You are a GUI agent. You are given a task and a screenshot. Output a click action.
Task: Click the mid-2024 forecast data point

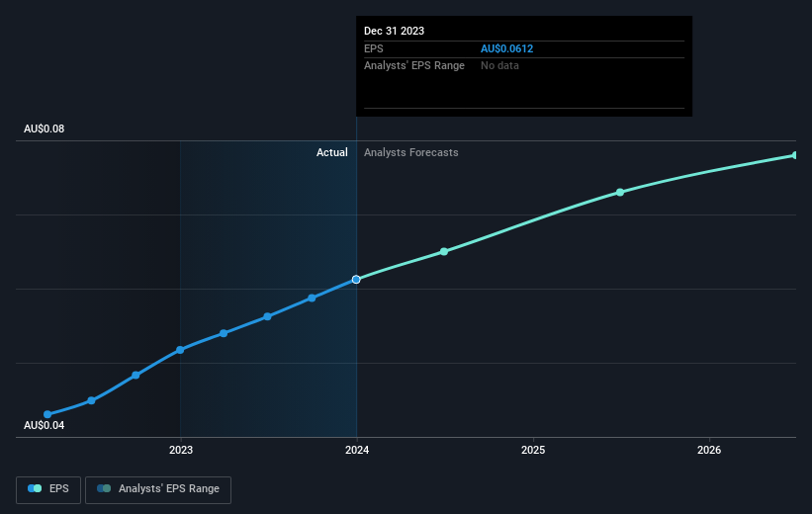tap(444, 252)
